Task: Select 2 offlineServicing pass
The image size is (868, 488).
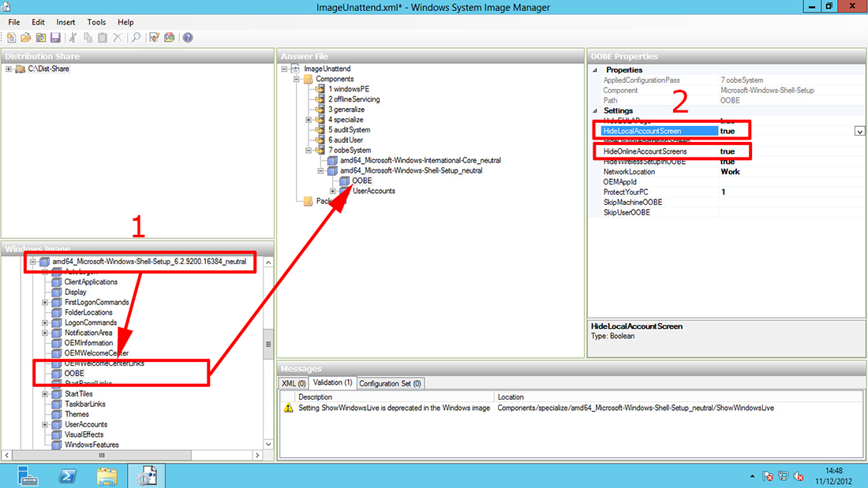Action: (x=354, y=99)
